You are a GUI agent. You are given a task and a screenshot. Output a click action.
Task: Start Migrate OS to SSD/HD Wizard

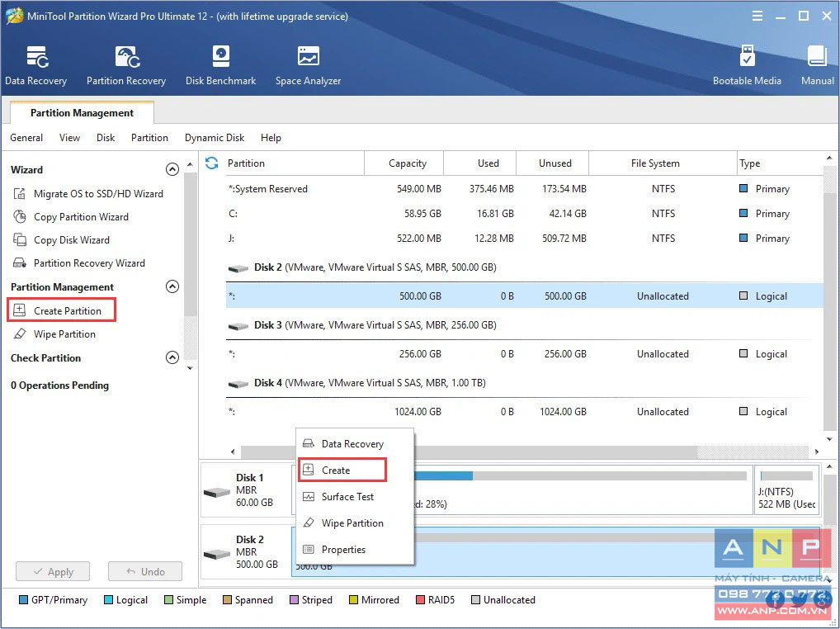pyautogui.click(x=87, y=193)
